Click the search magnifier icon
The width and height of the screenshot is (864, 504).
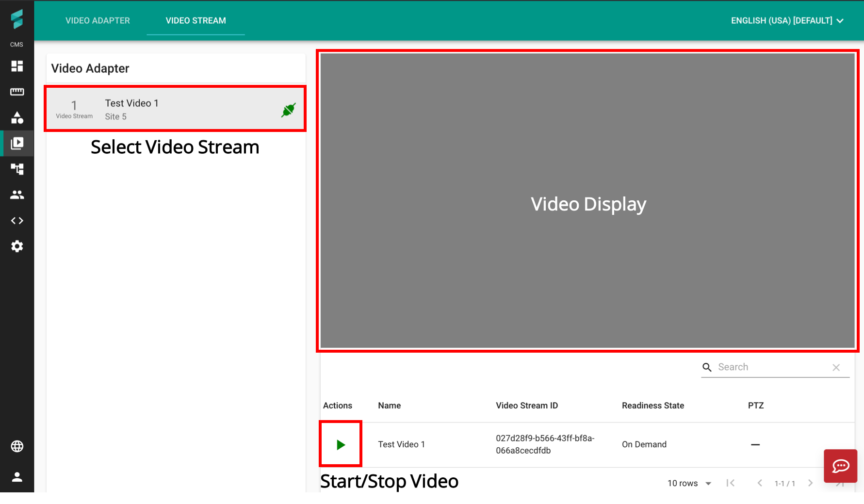coord(707,367)
